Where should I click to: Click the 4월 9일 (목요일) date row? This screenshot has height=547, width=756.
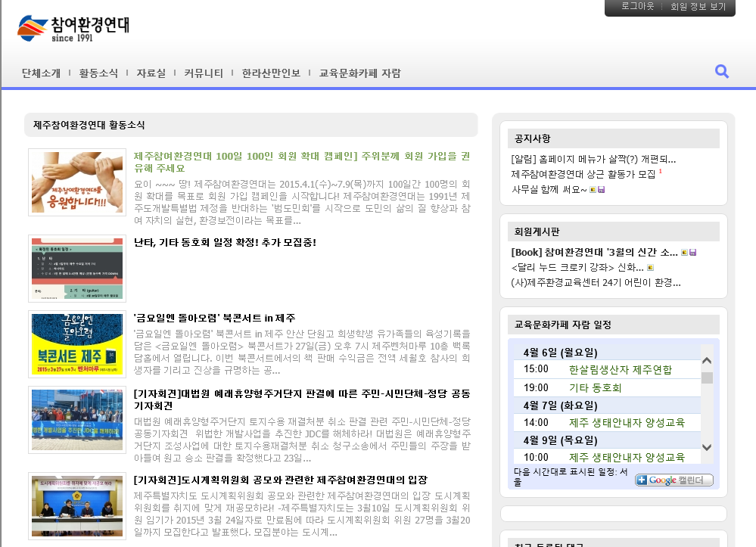click(x=605, y=440)
